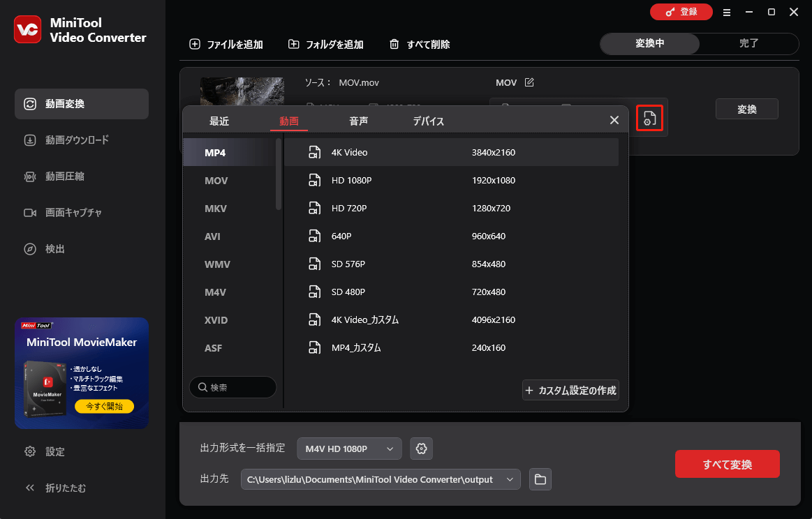Viewport: 812px width, 519px height.
Task: Click カスタム設定の作成 button
Action: (x=570, y=391)
